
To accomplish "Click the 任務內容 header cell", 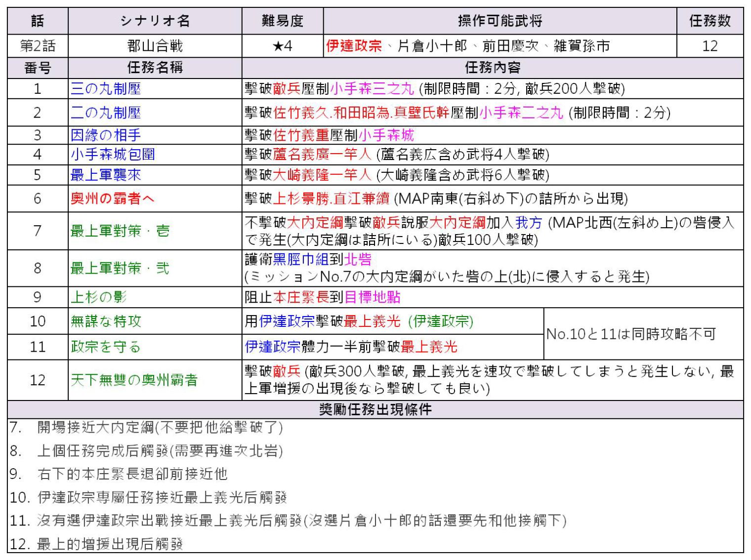I will 493,68.
